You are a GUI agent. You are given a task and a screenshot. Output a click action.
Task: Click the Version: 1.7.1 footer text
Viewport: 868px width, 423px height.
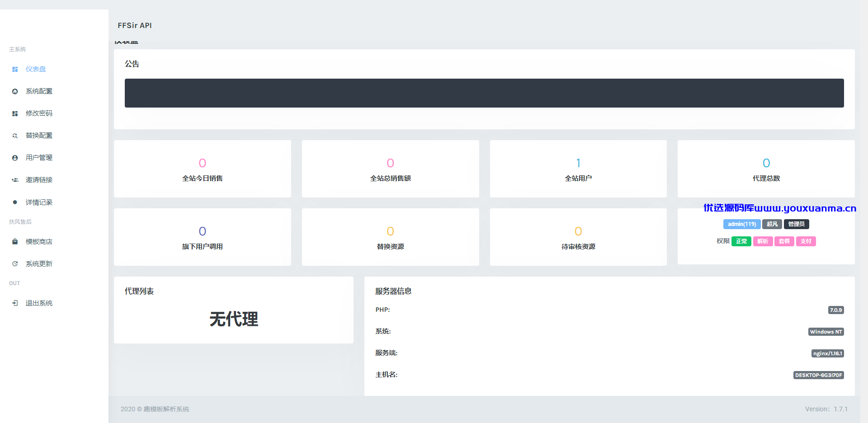point(826,409)
